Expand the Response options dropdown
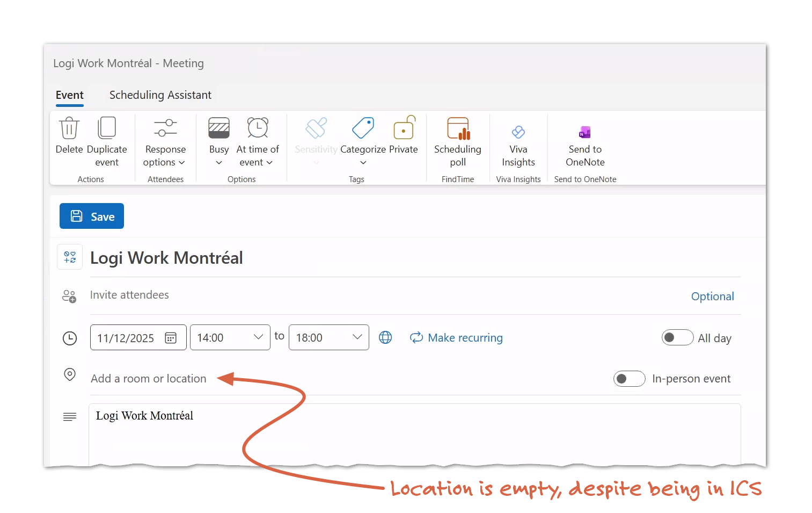This screenshot has height=513, width=812. pos(165,156)
